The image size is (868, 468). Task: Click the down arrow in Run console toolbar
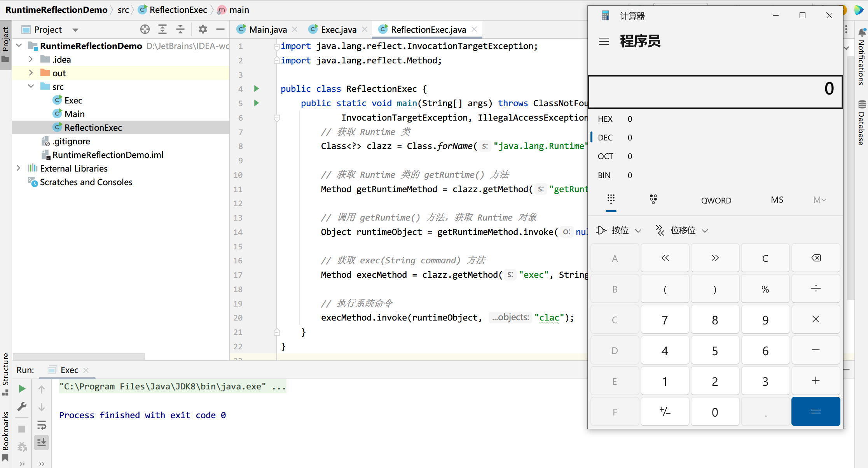click(42, 407)
